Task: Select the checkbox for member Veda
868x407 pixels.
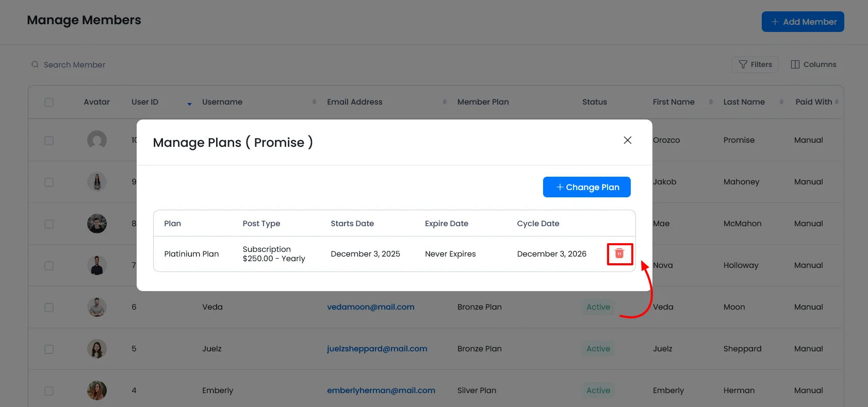Action: [x=49, y=308]
